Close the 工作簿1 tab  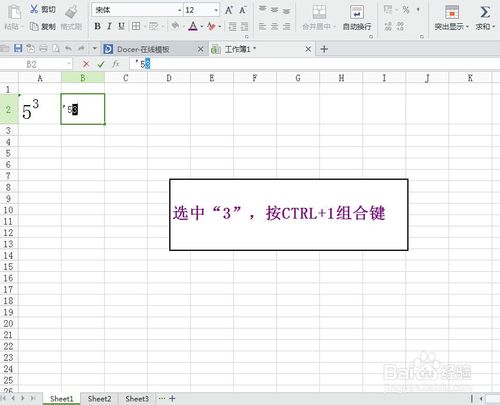[308, 49]
